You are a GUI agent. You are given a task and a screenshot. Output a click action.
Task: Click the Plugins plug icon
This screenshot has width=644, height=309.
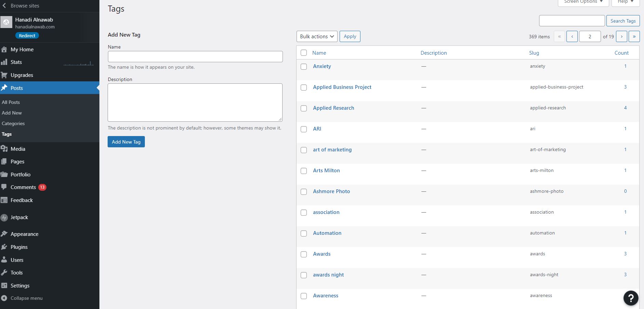point(4,247)
